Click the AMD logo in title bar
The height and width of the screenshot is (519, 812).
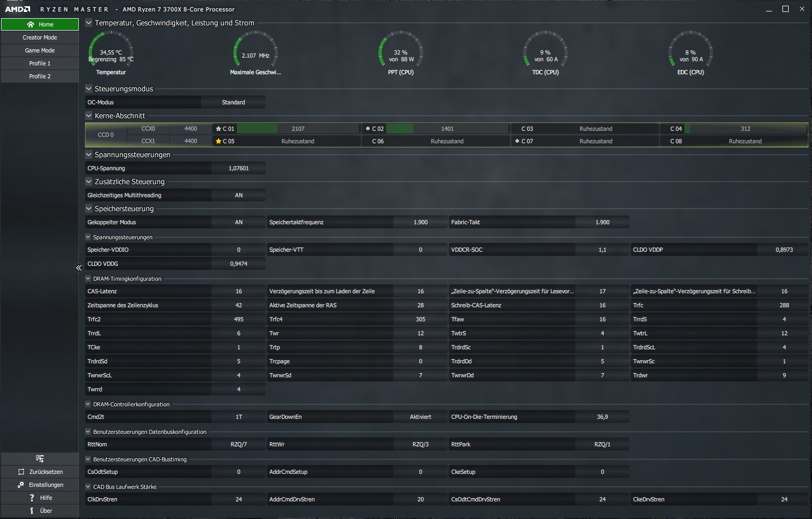(18, 9)
